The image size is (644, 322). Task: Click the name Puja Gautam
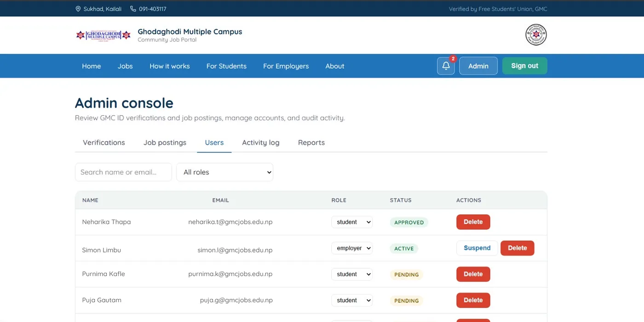point(102,300)
